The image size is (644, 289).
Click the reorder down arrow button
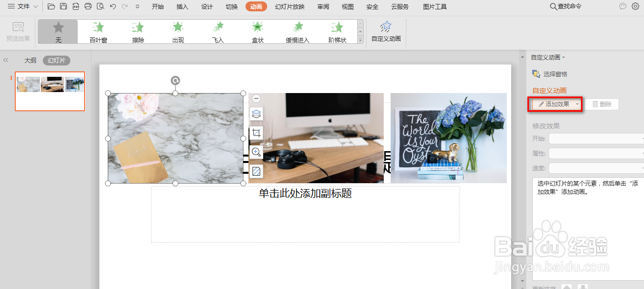(x=583, y=287)
